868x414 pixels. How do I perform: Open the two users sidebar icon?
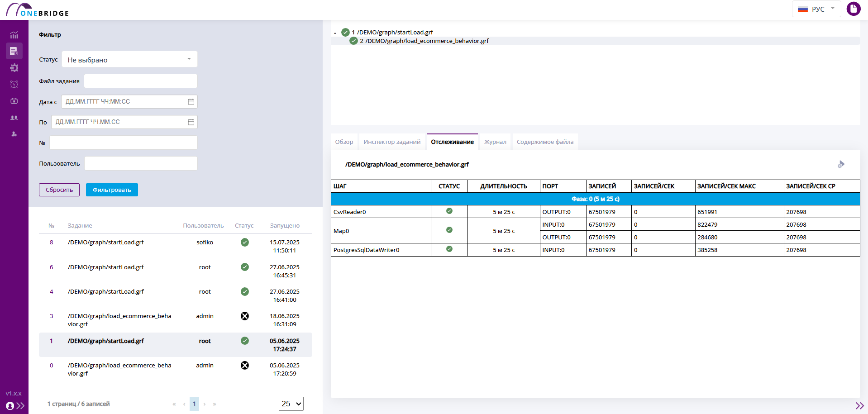14,118
